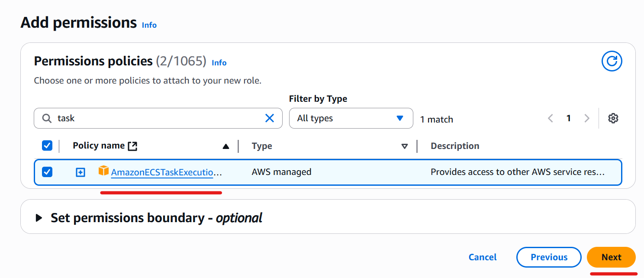Screen dimensions: 644x278
Task: Clear the policy search text
Action: (x=269, y=118)
